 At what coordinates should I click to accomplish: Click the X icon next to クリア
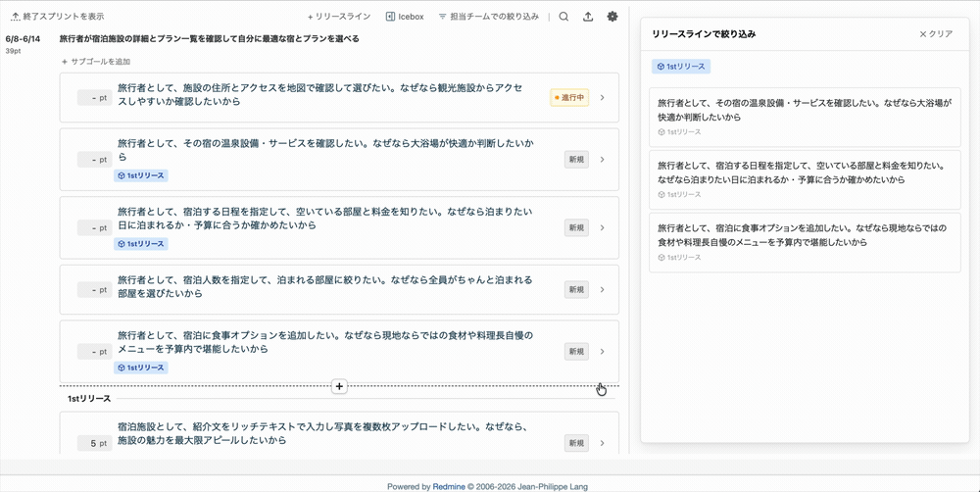922,34
